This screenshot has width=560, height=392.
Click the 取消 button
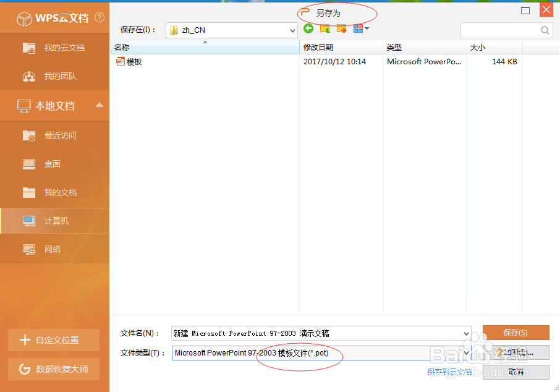[x=515, y=372]
